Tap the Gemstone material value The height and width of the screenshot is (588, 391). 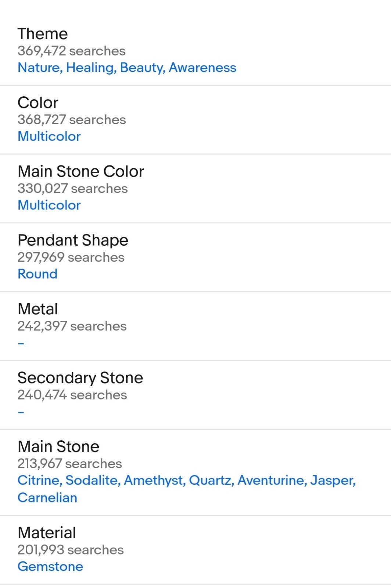pyautogui.click(x=50, y=566)
